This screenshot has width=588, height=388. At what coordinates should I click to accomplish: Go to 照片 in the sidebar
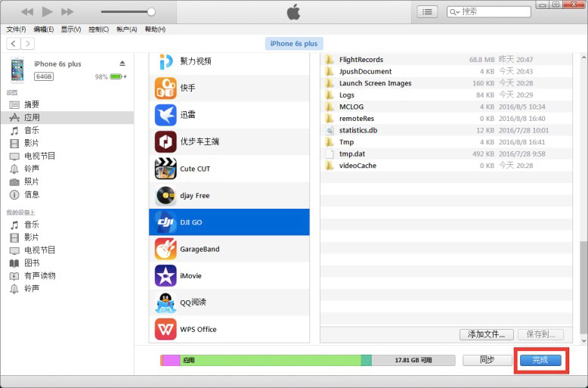pyautogui.click(x=31, y=182)
